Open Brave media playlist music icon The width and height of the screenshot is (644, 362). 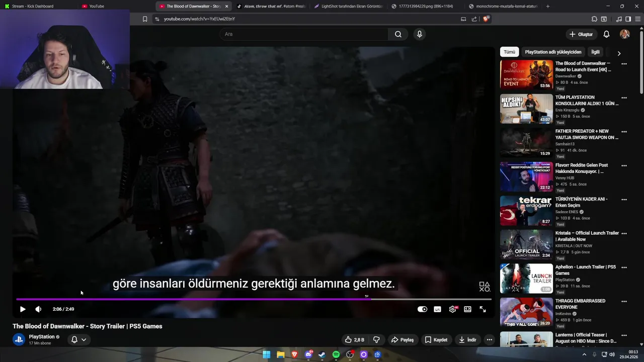pos(619,19)
